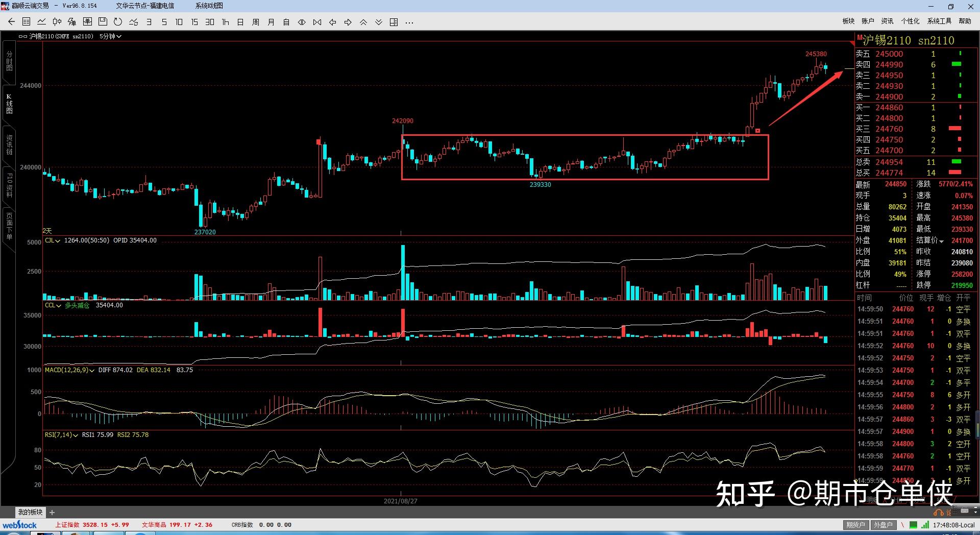980x535 pixels.
Task: Click the back arrow in the toolbar
Action: pyautogui.click(x=11, y=22)
